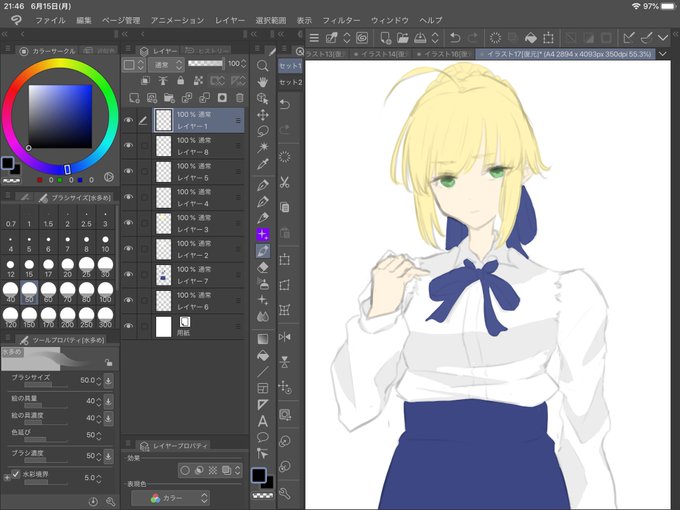Clip to layer below icon
680x510 pixels.
pos(145,81)
